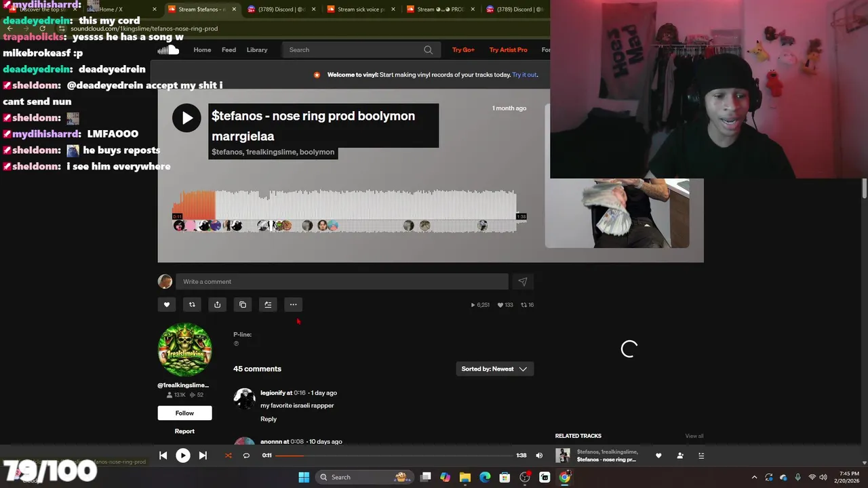Toggle shuffle in the bottom player
This screenshot has width=868, height=488.
point(228,455)
